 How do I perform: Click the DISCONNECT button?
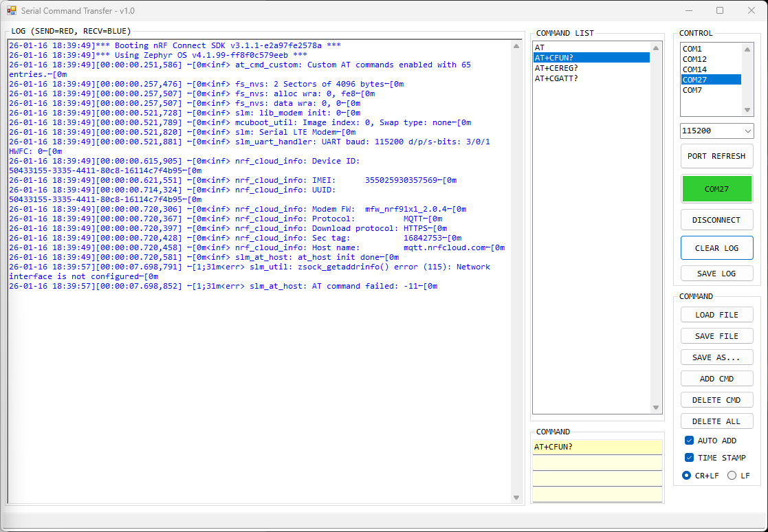716,220
